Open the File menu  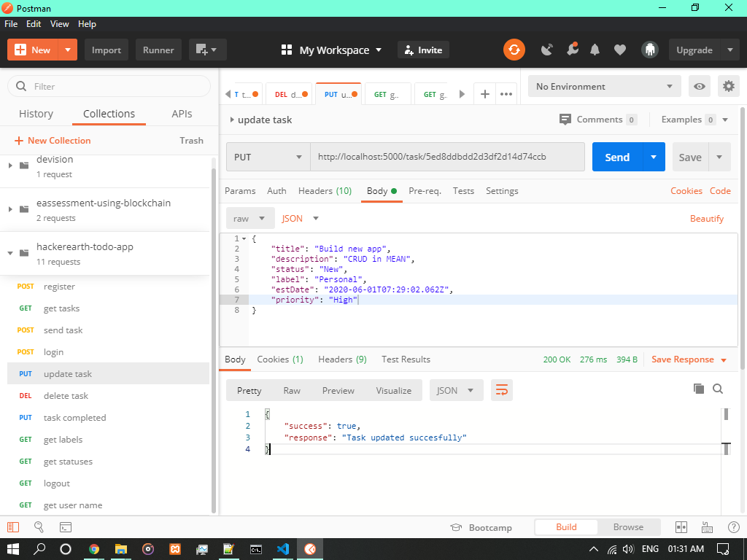11,24
